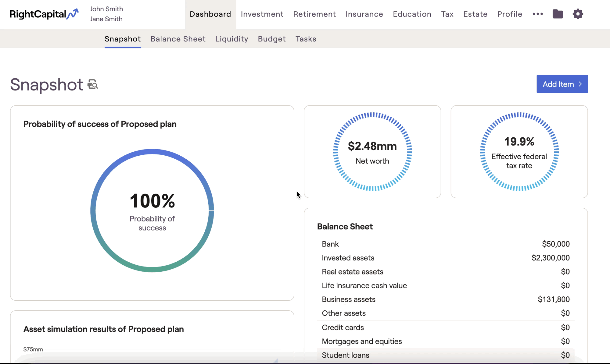
Task: Select the Tasks sub-tab
Action: [x=306, y=39]
